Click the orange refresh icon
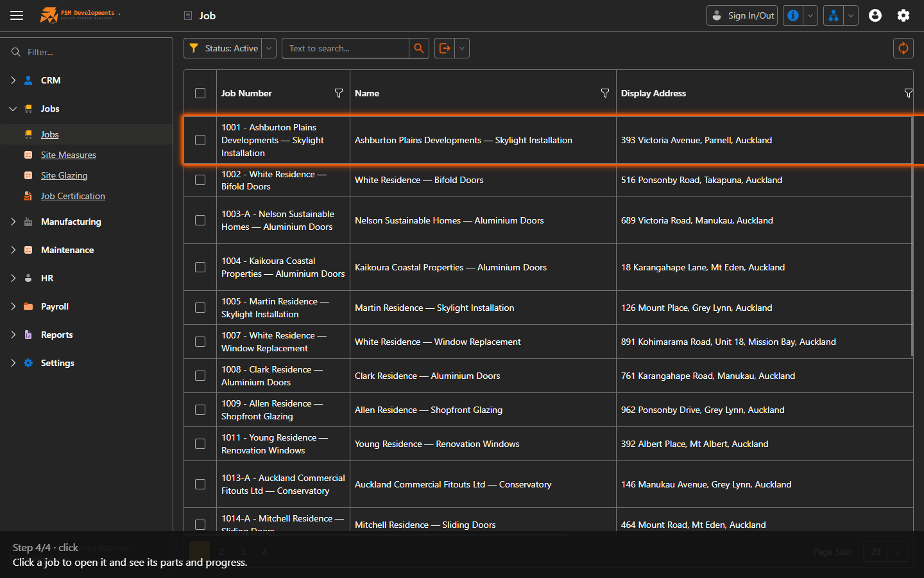 coord(903,48)
